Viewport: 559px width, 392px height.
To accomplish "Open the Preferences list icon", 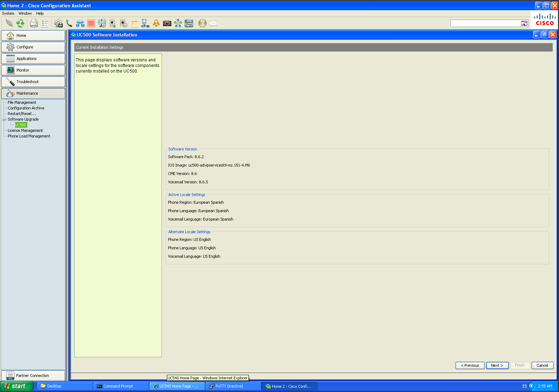I will pyautogui.click(x=45, y=23).
